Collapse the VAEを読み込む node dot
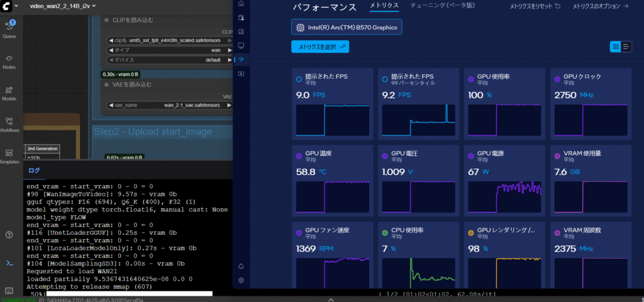Screen dimensions: 644x302 [x=106, y=85]
